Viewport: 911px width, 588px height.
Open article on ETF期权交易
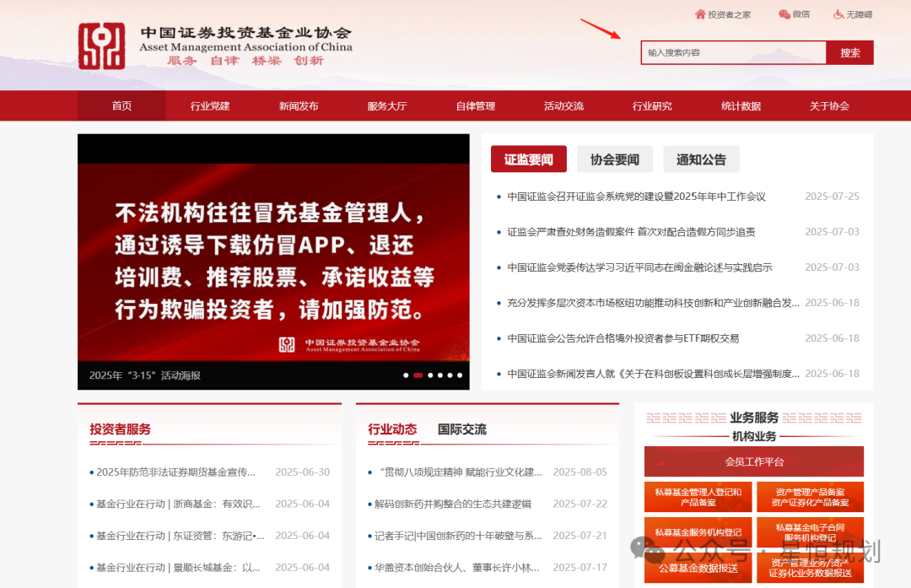tap(623, 338)
